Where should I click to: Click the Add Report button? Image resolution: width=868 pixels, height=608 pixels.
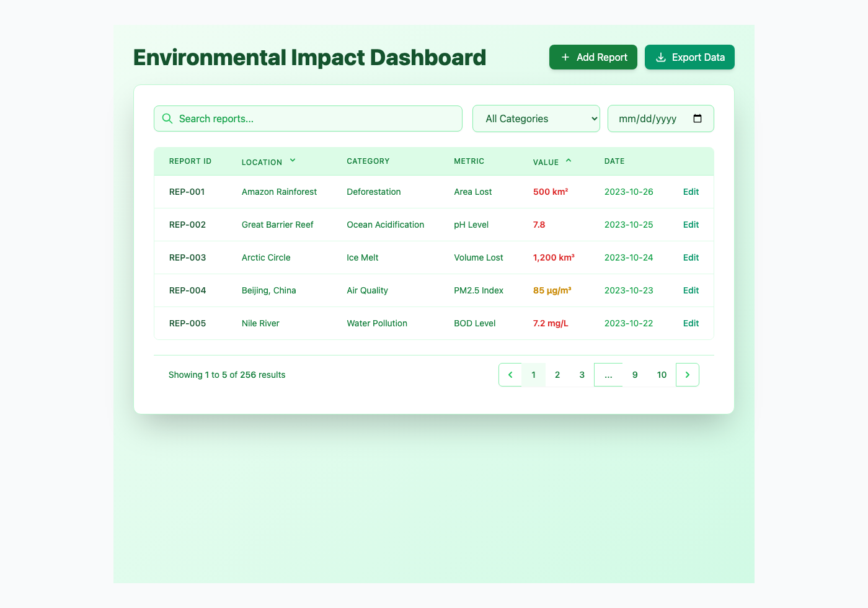tap(593, 57)
